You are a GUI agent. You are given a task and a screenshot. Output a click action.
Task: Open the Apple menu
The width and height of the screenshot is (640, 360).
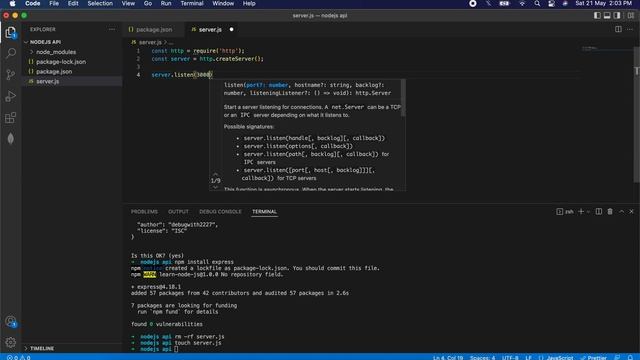[x=12, y=4]
